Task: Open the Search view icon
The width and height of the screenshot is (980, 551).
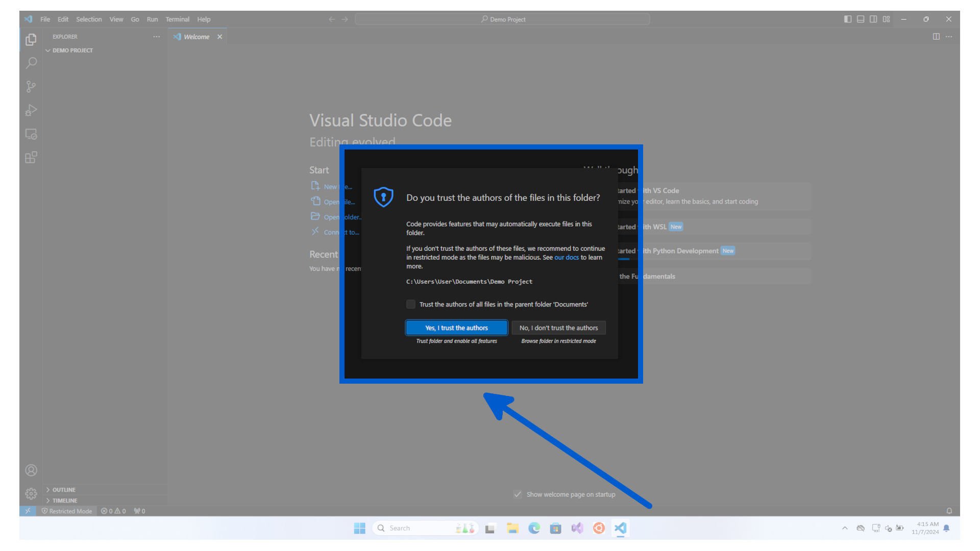Action: [31, 63]
